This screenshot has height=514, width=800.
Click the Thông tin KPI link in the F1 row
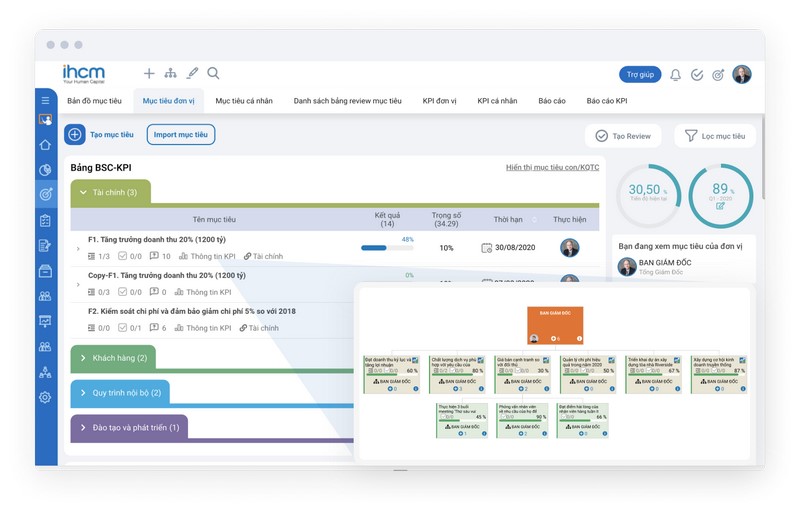tap(207, 256)
